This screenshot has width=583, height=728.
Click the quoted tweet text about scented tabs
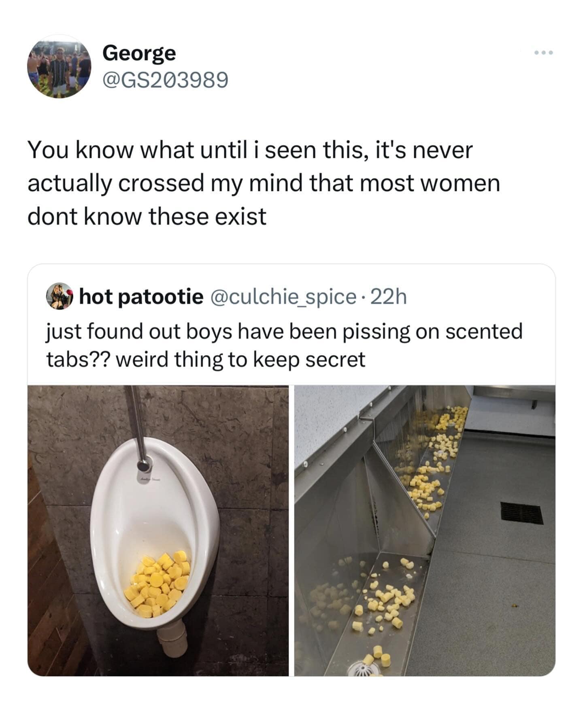pos(284,345)
